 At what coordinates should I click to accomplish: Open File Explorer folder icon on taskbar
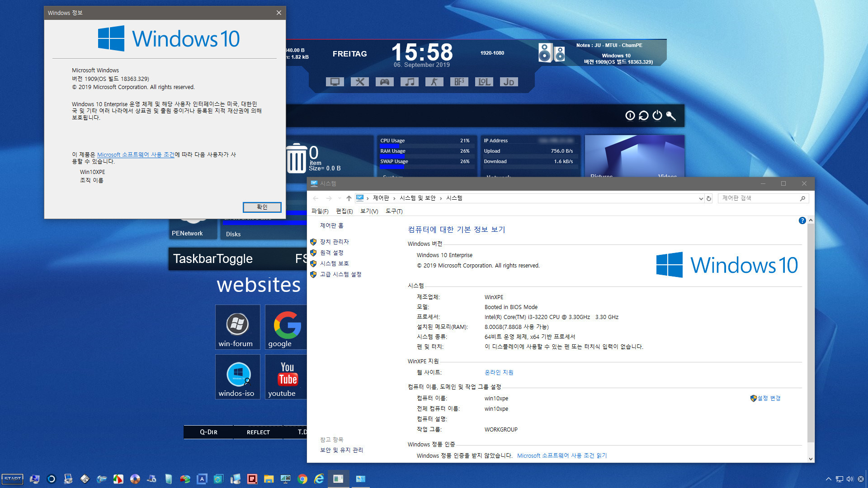click(x=269, y=479)
